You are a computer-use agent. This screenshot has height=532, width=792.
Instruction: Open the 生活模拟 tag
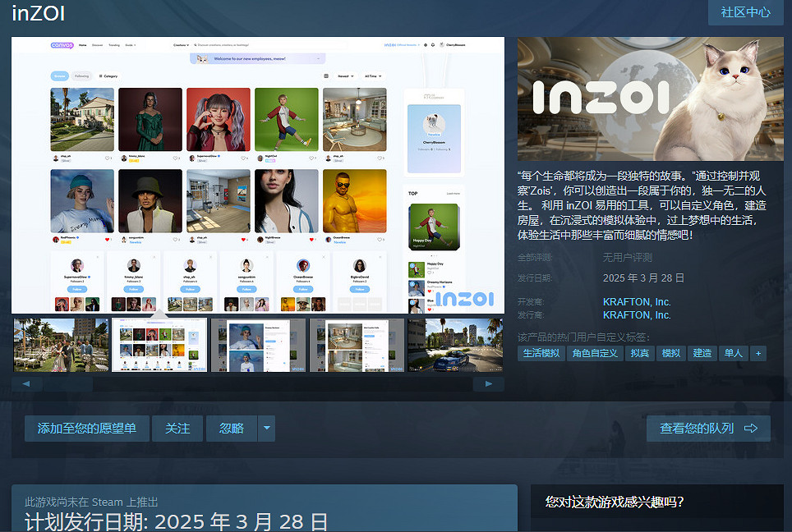point(541,353)
